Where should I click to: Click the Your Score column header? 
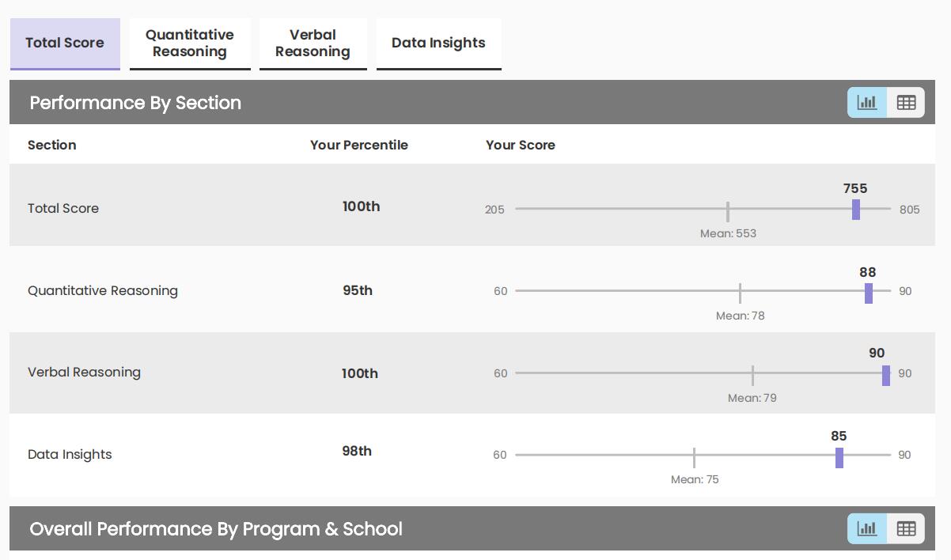point(521,146)
